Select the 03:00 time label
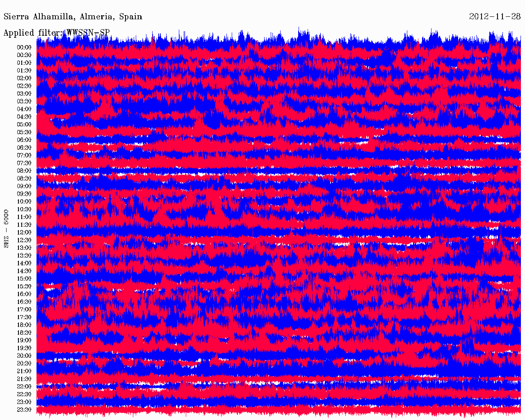The height and width of the screenshot is (420, 525). [24, 94]
